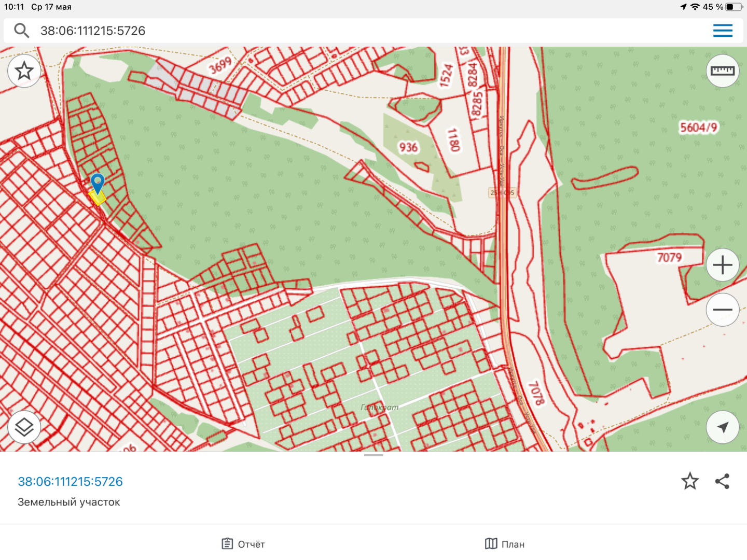Expand the bottom sheet drag handle
The width and height of the screenshot is (747, 560).
click(x=374, y=455)
